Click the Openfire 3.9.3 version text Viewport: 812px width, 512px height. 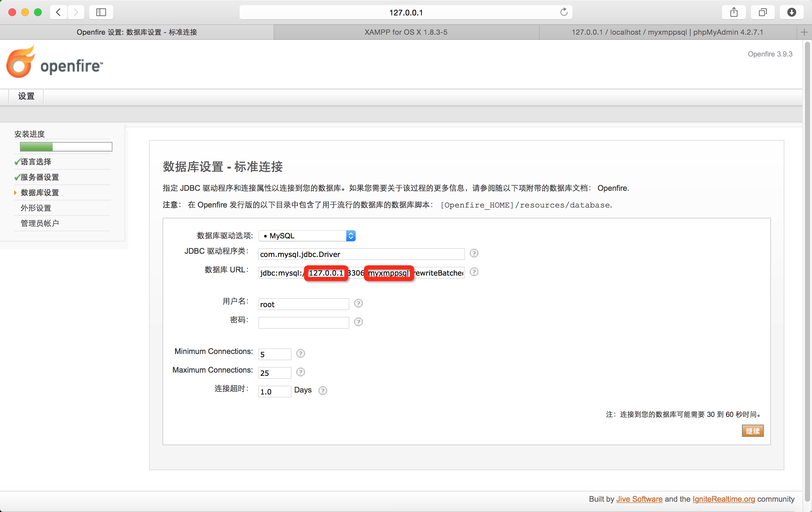coord(770,54)
